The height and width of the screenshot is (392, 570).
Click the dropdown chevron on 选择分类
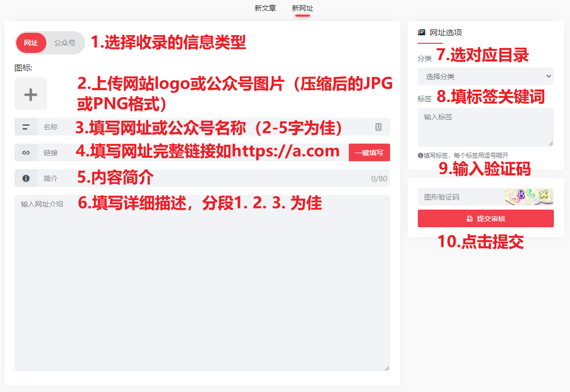coord(548,76)
